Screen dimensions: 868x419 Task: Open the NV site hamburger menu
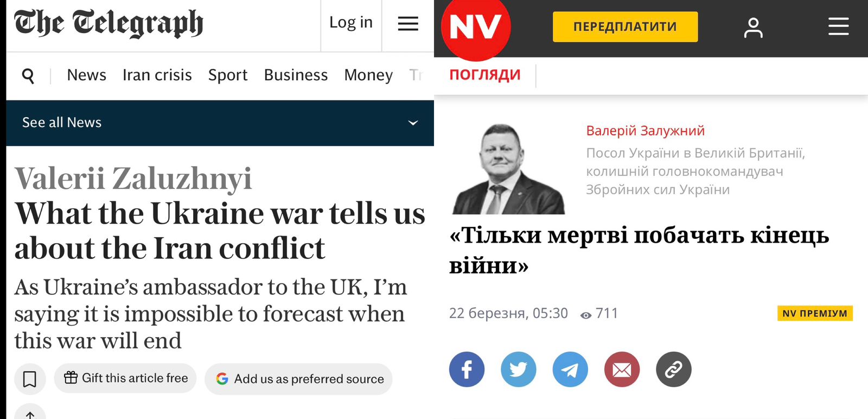pos(838,26)
